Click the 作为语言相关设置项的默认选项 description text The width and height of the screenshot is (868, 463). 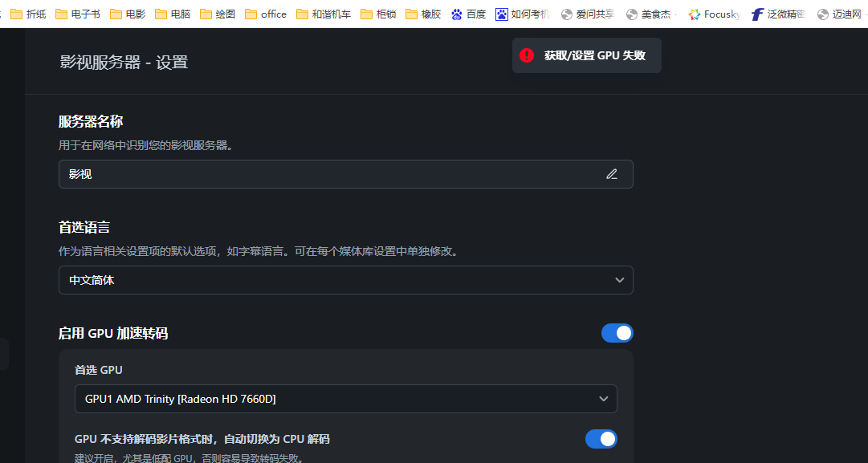pos(260,251)
